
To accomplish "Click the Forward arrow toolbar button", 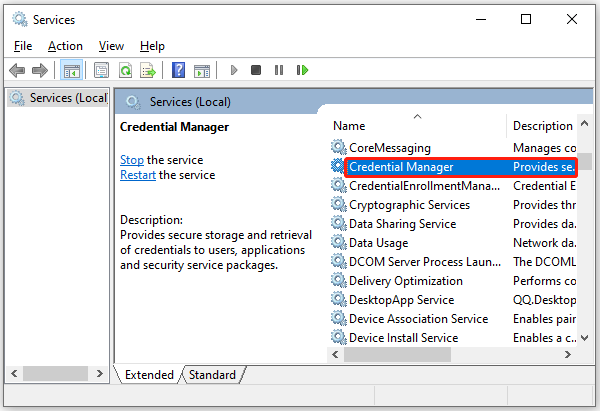I will [40, 70].
